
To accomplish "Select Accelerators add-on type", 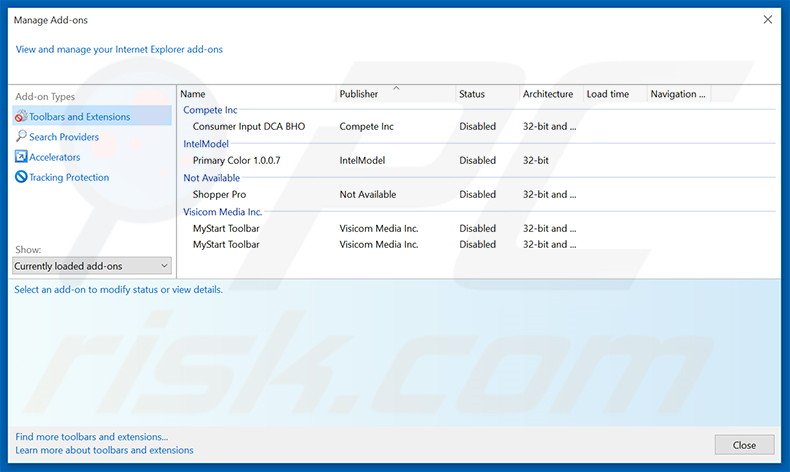I will click(x=54, y=157).
